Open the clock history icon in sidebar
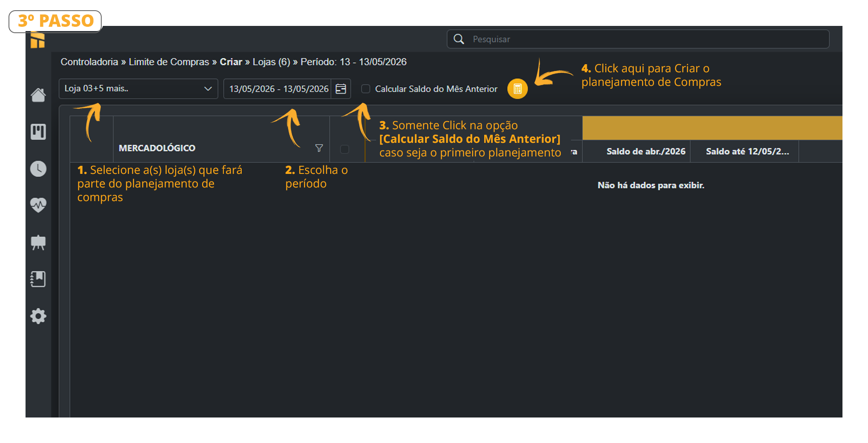 coord(38,169)
